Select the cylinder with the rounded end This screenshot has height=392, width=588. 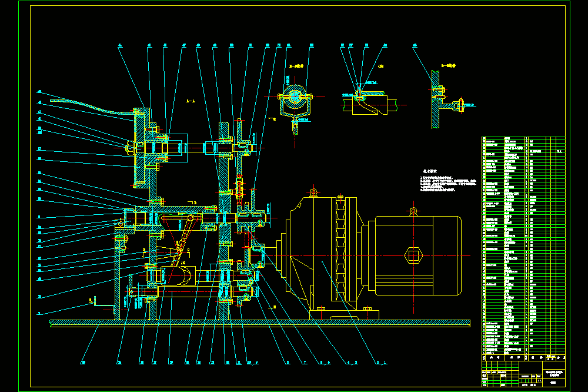[178, 276]
